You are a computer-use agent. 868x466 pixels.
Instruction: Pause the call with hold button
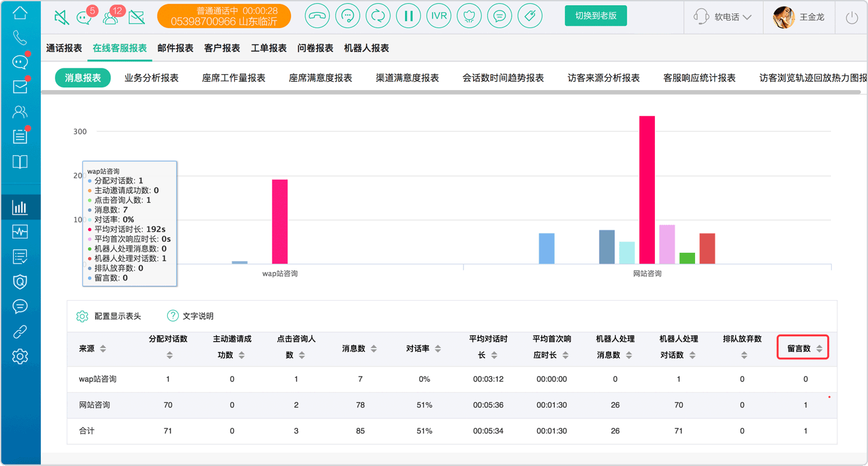click(x=408, y=16)
